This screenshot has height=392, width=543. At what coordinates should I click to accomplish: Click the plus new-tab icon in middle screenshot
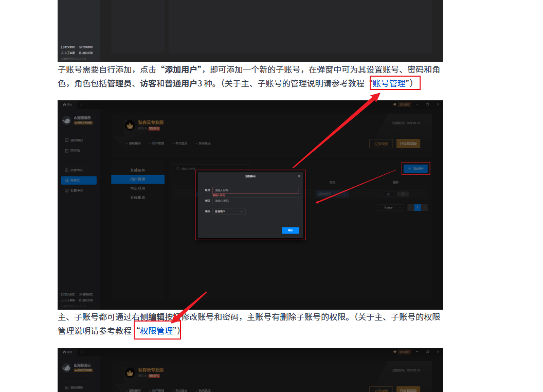[x=81, y=104]
